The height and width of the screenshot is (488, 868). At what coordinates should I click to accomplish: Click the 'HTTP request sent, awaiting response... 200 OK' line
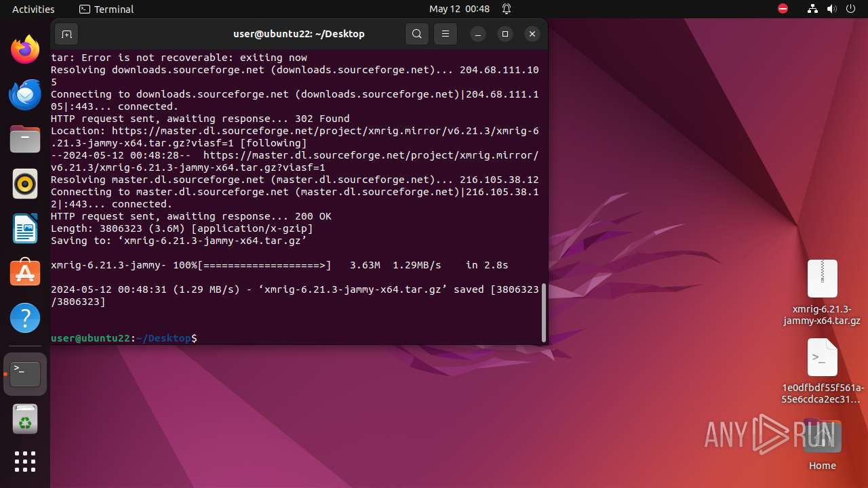(191, 216)
